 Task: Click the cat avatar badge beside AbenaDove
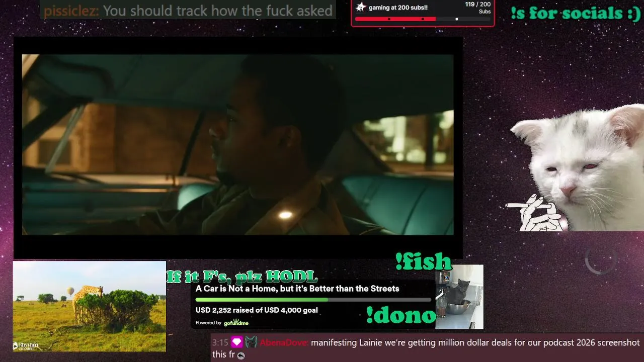click(251, 342)
